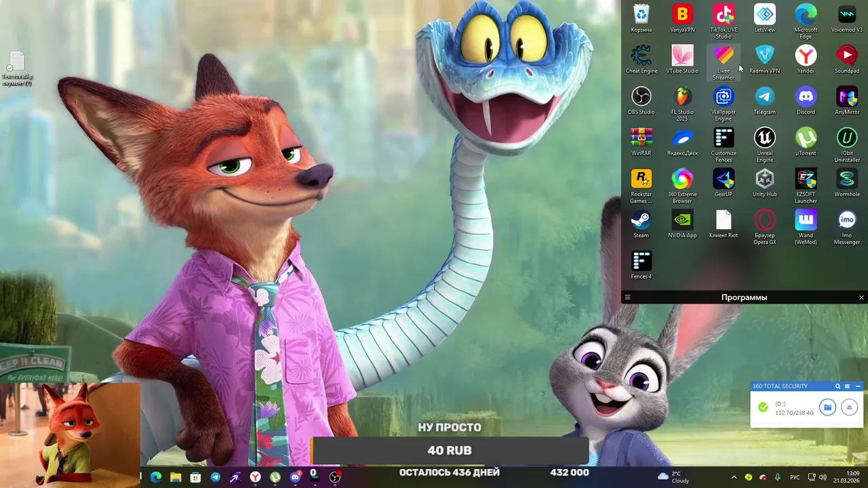Select the Wormhole icon

[847, 183]
